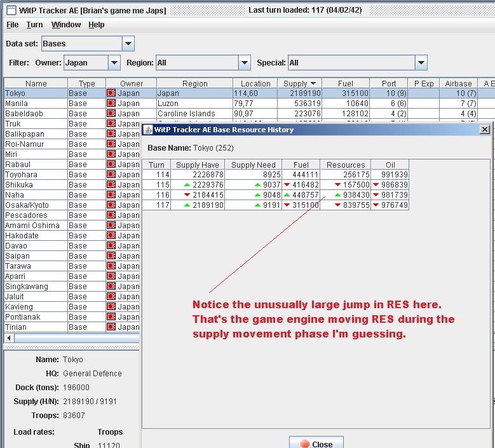Click the Java icon in Resource History title bar
The width and height of the screenshot is (495, 448).
pyautogui.click(x=147, y=130)
